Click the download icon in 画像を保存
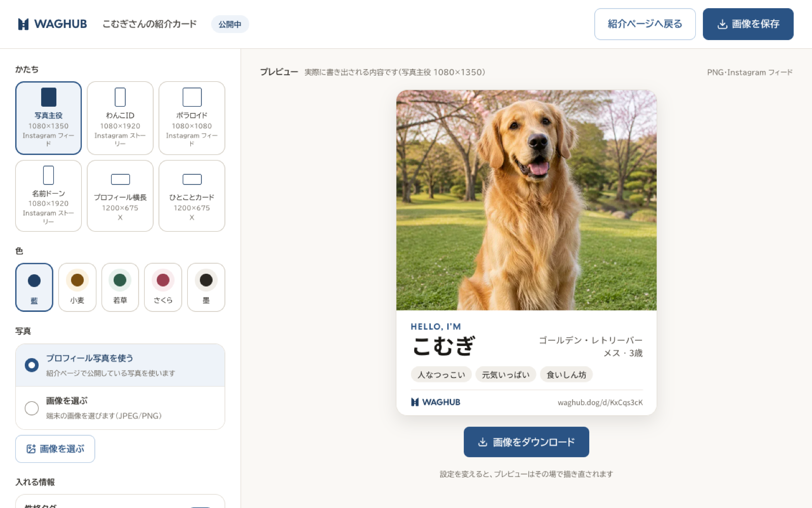The image size is (812, 508). pos(722,24)
